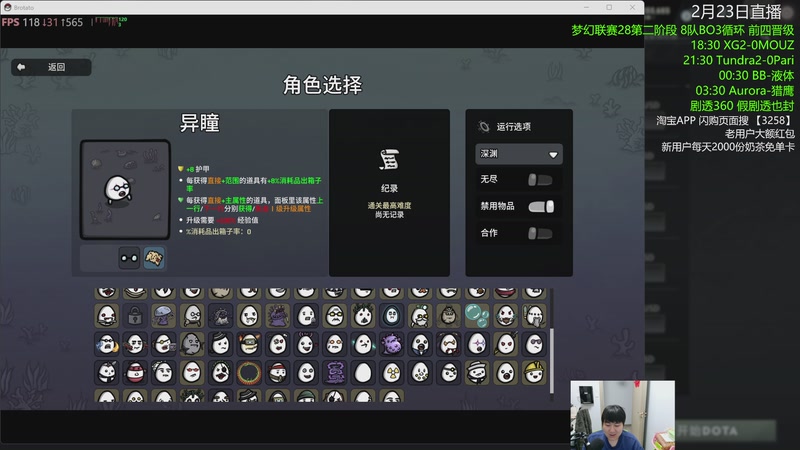Select the white fedora hat character
800x450 pixels.
477,372
